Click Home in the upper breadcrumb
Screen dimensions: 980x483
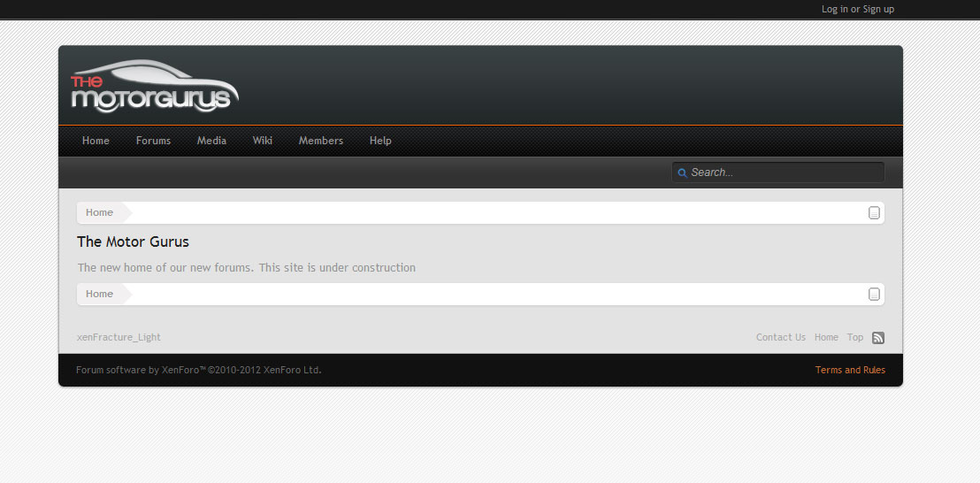coord(99,212)
